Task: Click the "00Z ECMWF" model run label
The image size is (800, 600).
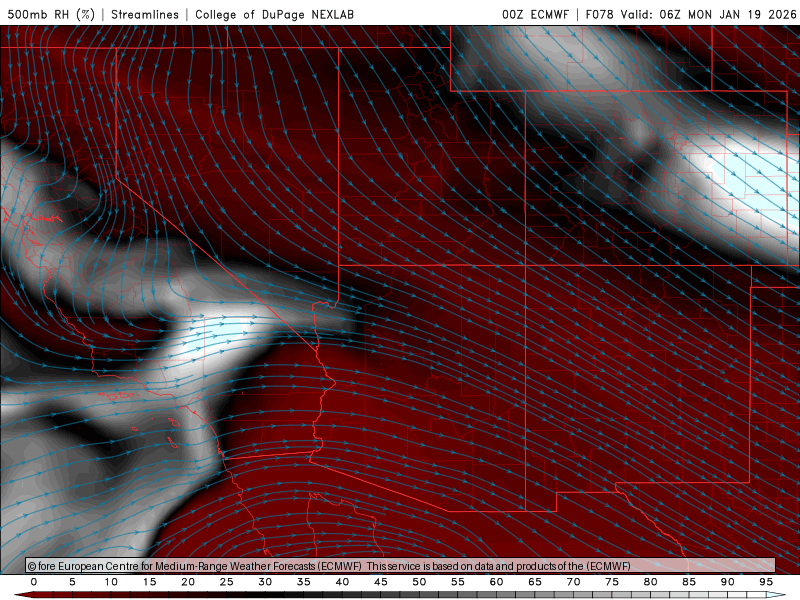Action: [x=535, y=15]
